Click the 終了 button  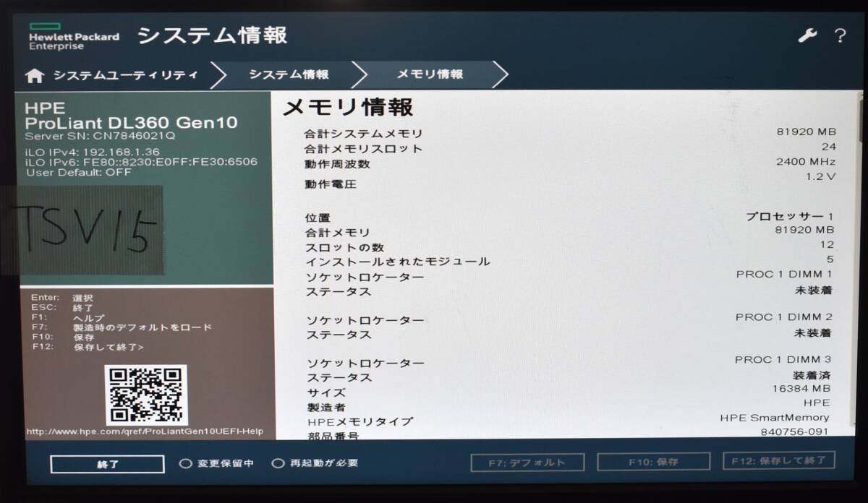point(107,464)
